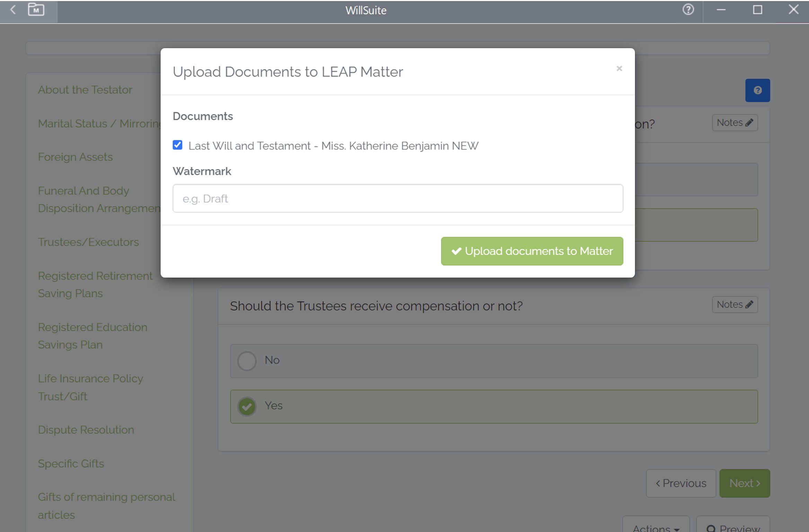Image resolution: width=809 pixels, height=532 pixels.
Task: Click the Previous button
Action: 681,483
